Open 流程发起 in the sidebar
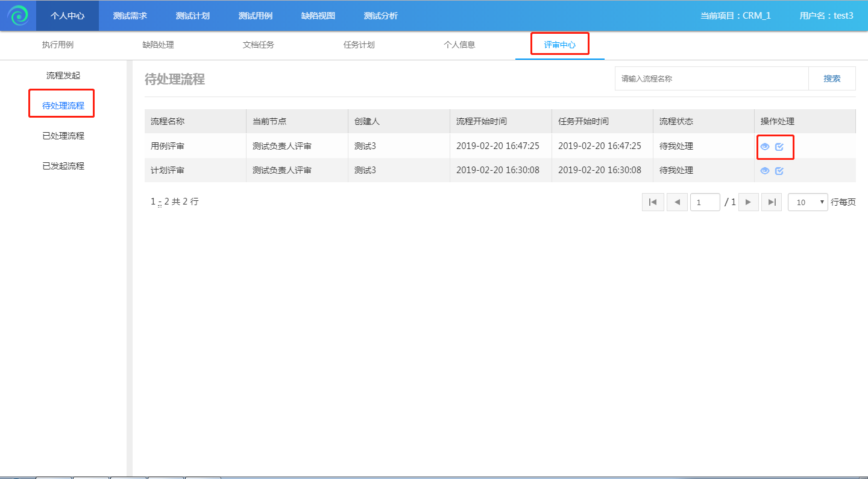This screenshot has width=868, height=479. [63, 75]
